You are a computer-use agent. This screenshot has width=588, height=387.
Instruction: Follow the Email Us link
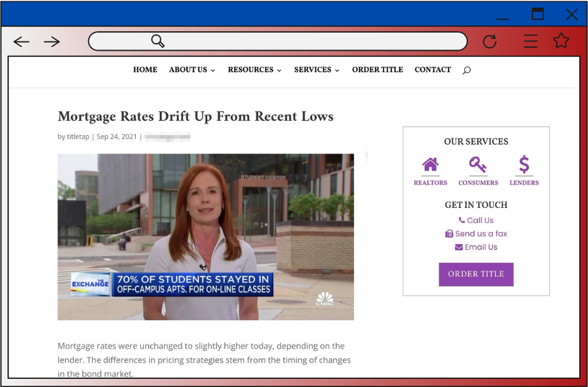[x=476, y=247]
